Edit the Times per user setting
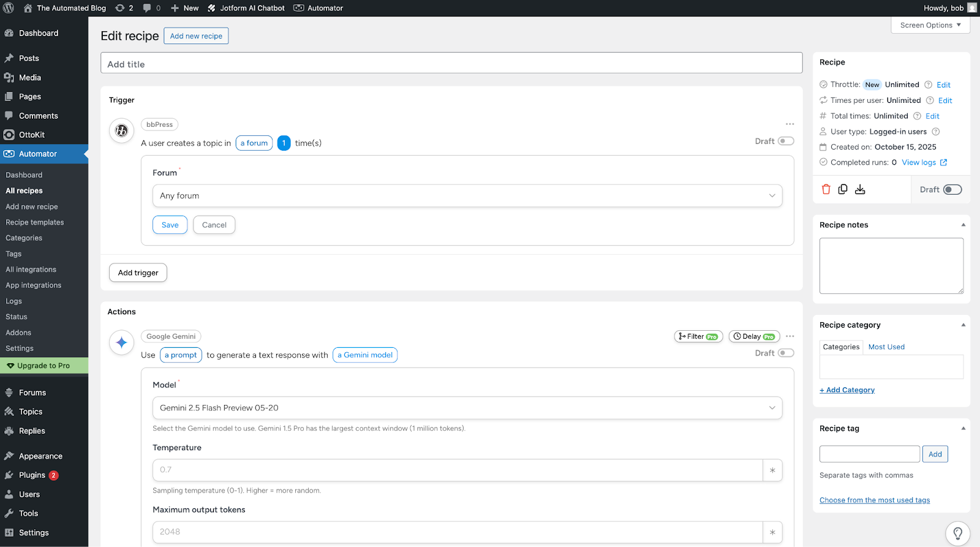This screenshot has width=980, height=547. point(945,100)
